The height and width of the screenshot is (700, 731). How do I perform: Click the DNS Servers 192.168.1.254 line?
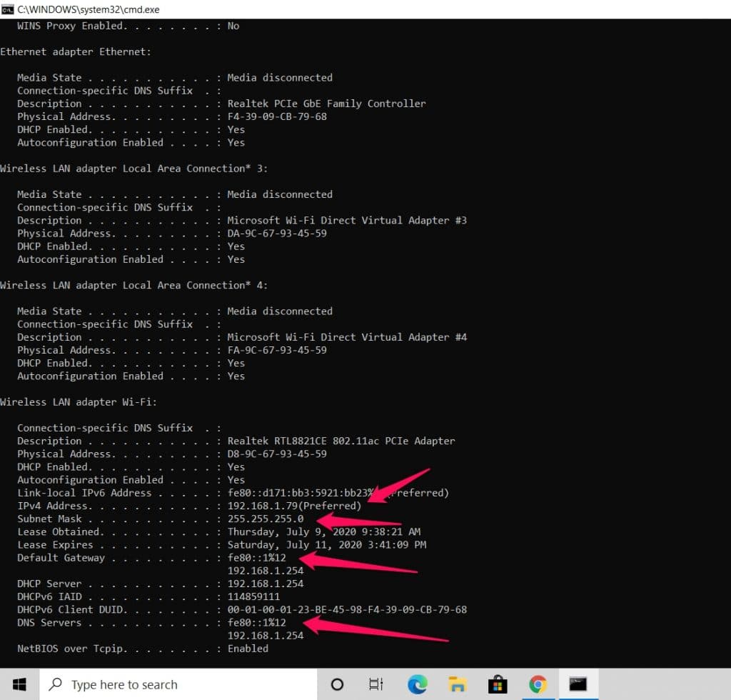click(266, 635)
